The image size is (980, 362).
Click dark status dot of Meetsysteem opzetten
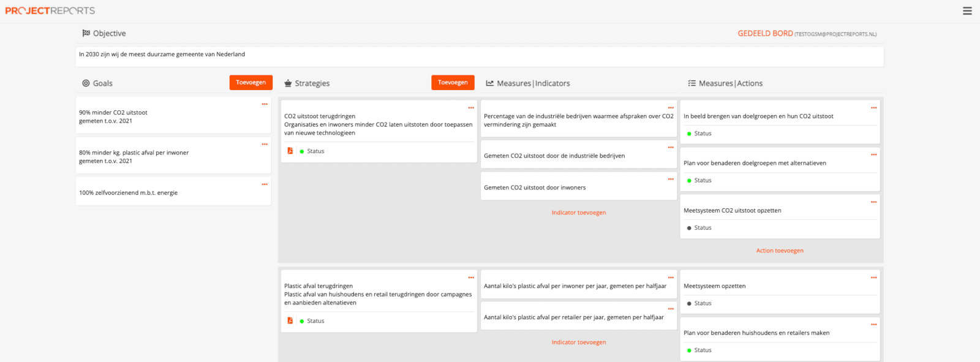point(689,304)
